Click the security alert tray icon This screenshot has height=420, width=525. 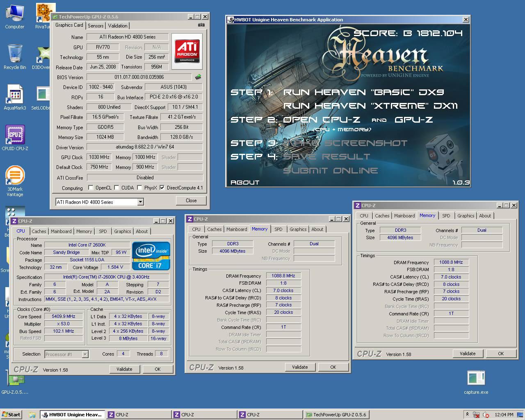point(486,415)
